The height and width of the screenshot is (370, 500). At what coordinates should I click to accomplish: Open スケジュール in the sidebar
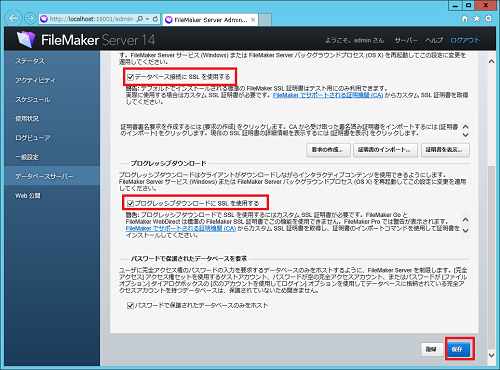pyautogui.click(x=33, y=99)
